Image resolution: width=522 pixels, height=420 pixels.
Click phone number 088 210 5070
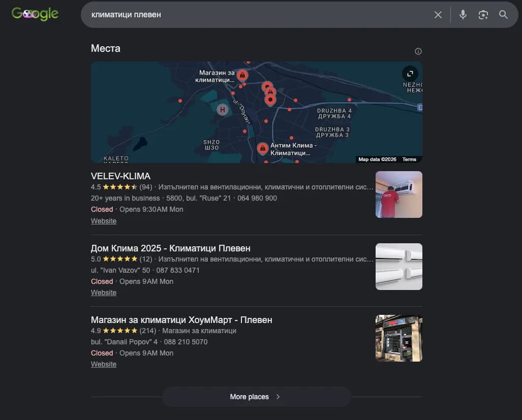(186, 342)
